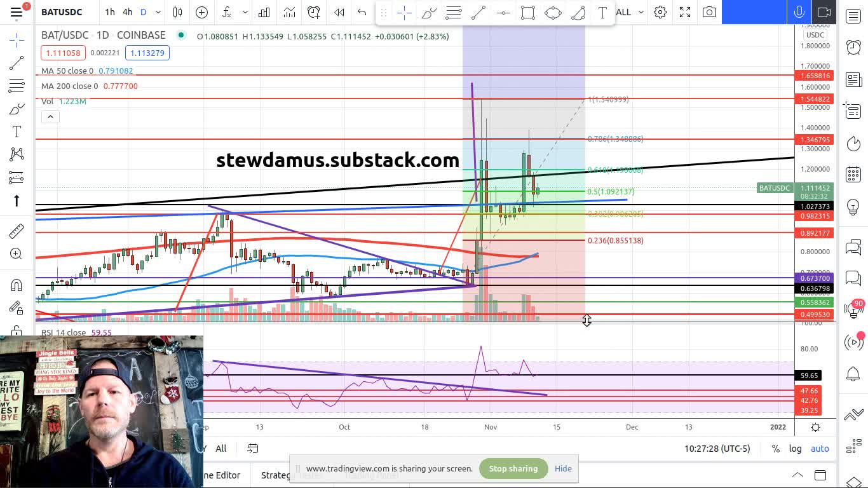Open Pine Editor tab

[x=222, y=475]
